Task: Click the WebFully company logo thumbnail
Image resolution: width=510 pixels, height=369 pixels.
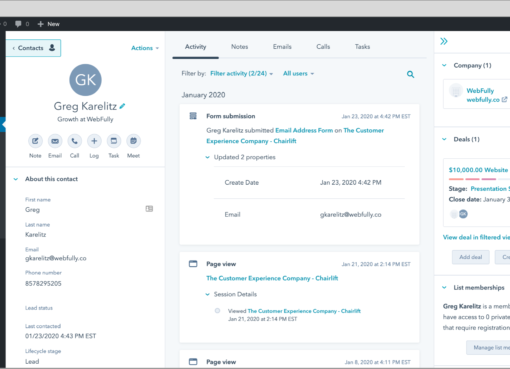Action: click(x=456, y=90)
